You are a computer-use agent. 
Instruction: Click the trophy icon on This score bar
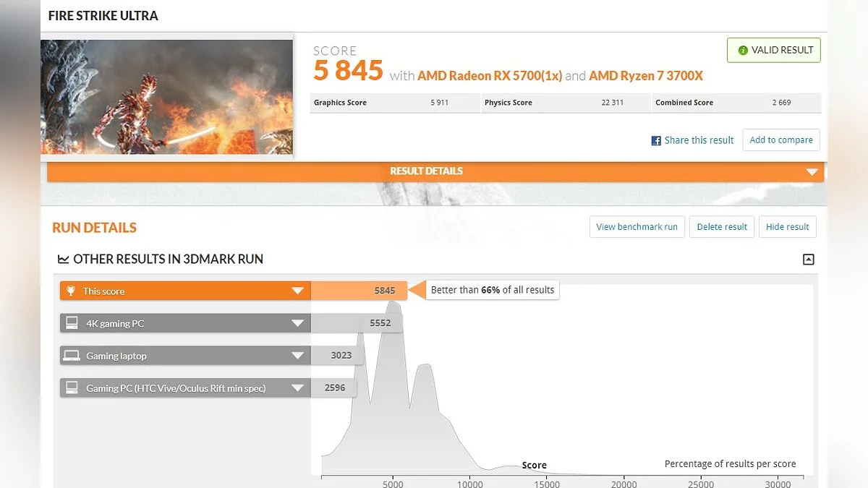pos(71,291)
